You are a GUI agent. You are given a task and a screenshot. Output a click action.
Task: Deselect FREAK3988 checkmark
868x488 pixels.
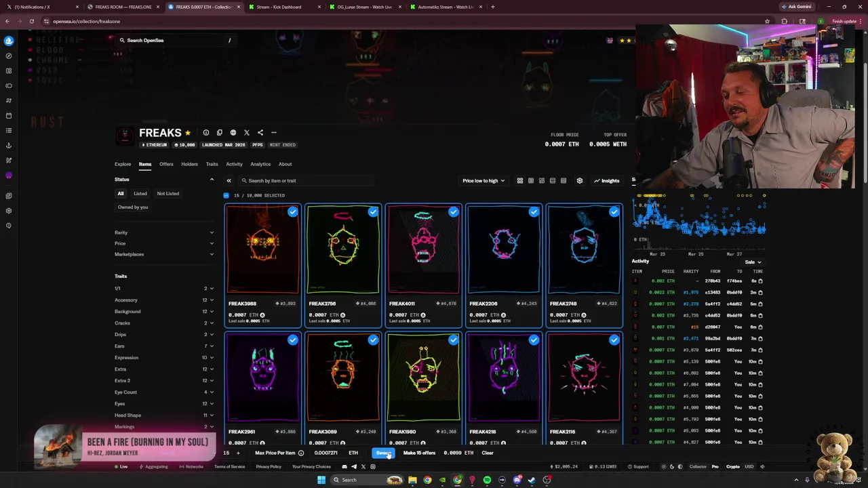point(292,212)
